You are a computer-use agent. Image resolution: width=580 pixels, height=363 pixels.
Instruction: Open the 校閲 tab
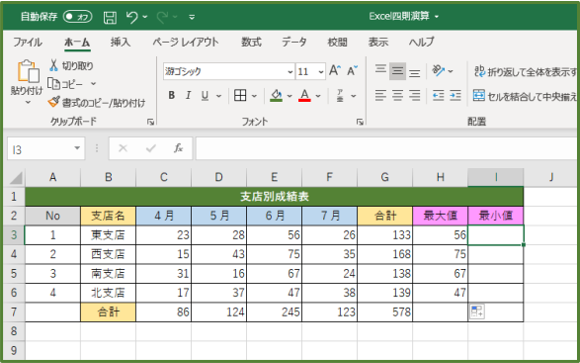[337, 42]
